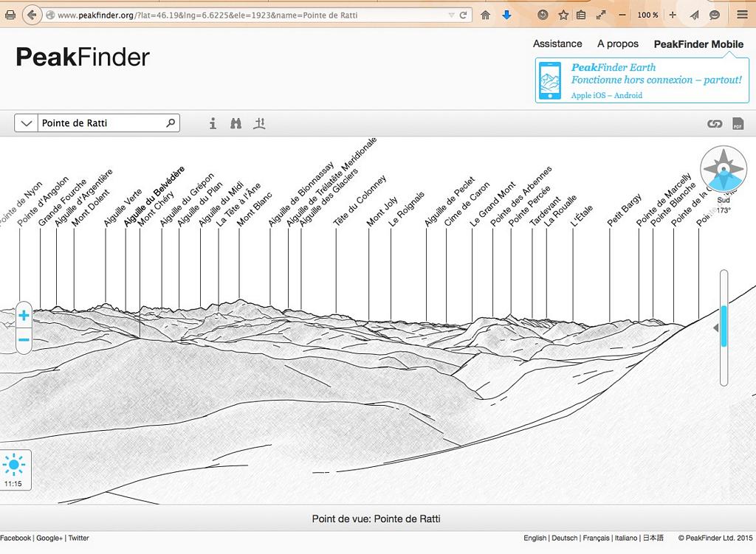Switch language to English
756x554 pixels.
click(535, 539)
